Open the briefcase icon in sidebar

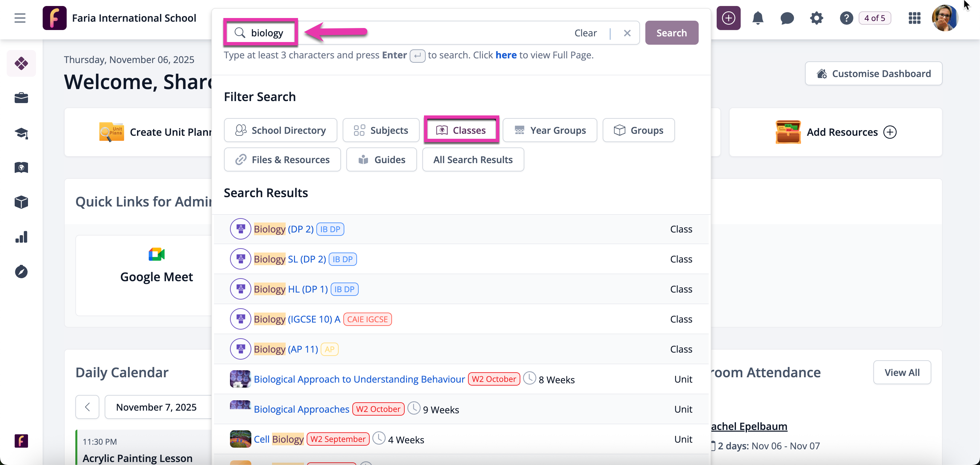21,98
